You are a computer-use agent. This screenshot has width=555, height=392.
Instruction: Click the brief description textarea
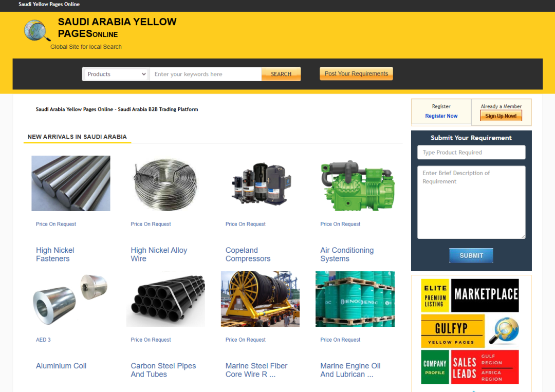click(x=471, y=202)
